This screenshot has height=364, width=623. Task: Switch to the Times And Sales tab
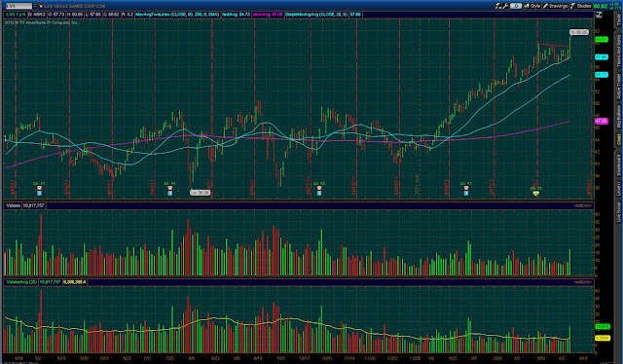coord(619,52)
